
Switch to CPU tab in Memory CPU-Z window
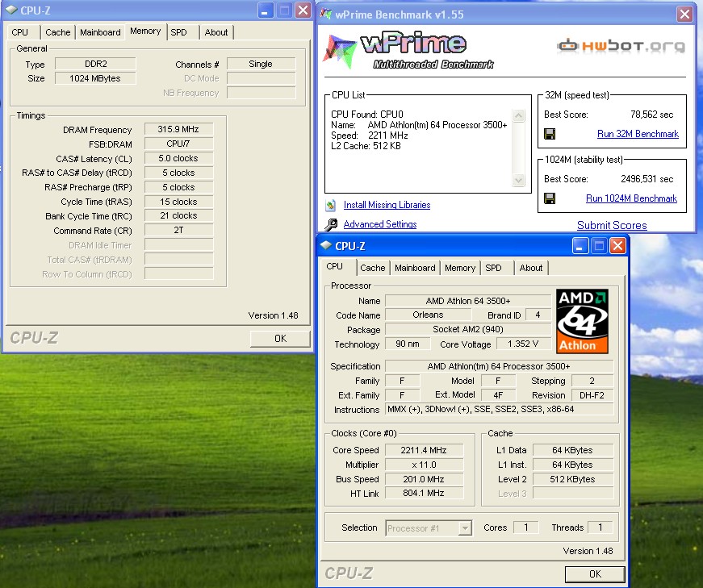coord(20,32)
